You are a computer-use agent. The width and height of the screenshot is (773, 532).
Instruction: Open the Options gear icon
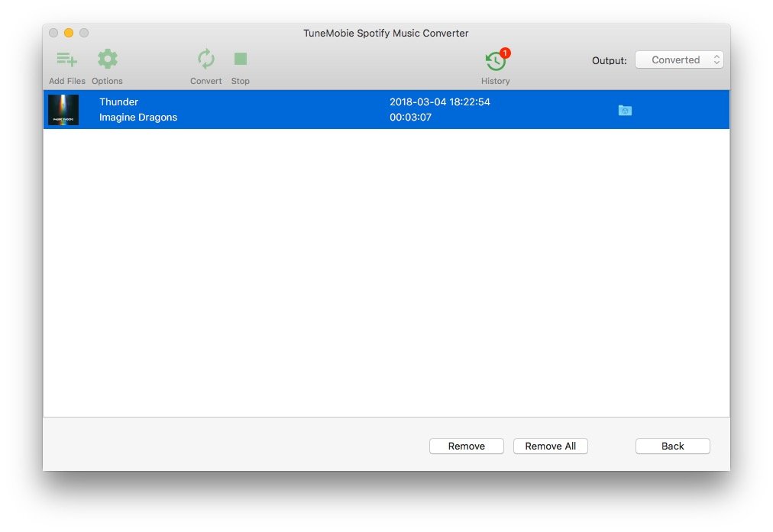coord(108,59)
